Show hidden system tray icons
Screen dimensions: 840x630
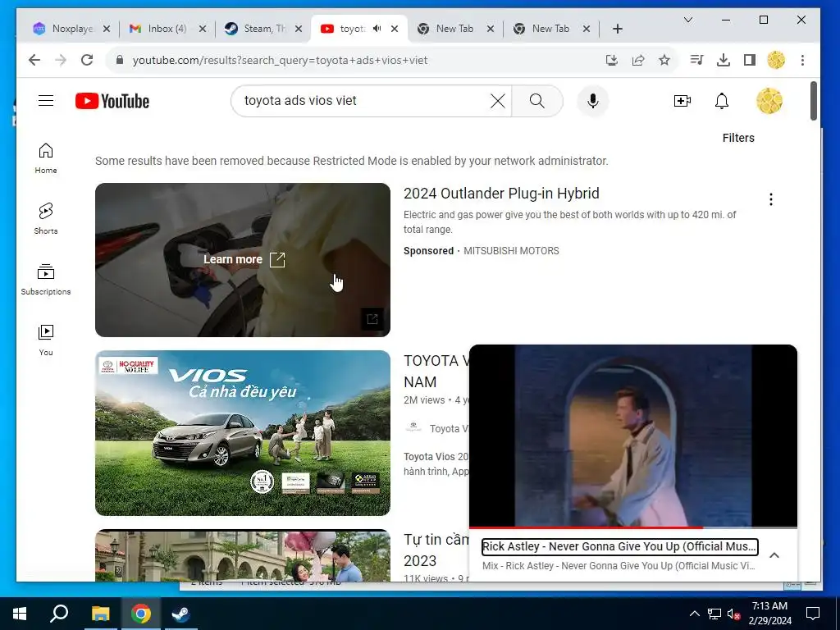(x=694, y=614)
